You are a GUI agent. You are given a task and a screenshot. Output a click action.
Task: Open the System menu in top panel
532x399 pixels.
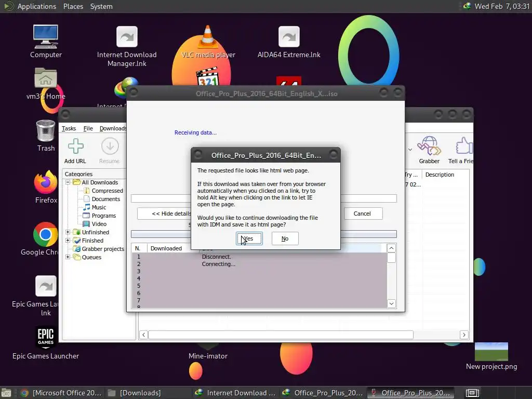tap(101, 6)
